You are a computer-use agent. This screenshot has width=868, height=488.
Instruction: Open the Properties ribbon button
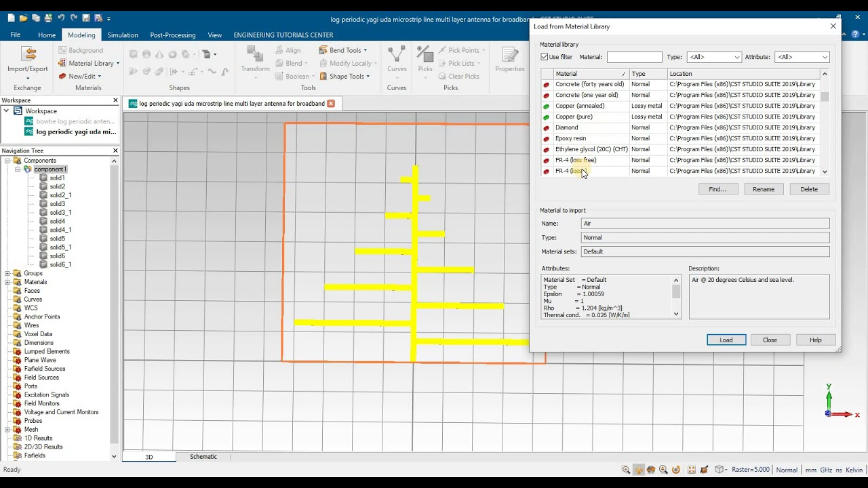[x=510, y=60]
